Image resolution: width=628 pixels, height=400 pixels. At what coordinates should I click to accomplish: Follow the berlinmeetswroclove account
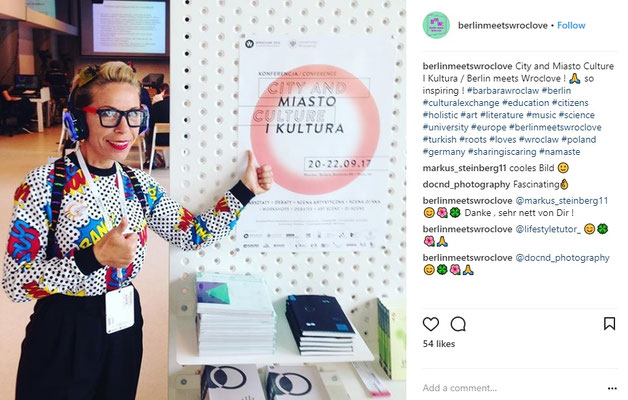click(571, 25)
